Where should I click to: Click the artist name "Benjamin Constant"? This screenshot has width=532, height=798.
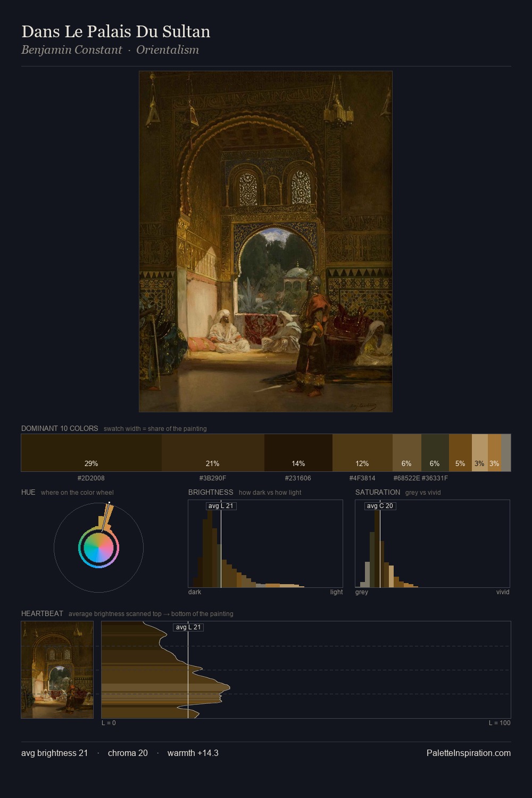[x=72, y=49]
